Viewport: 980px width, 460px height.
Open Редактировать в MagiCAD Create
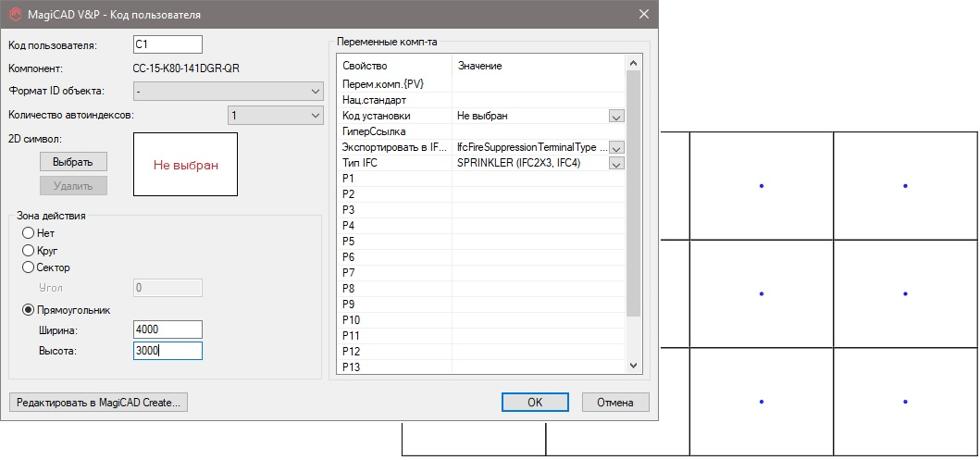click(x=97, y=403)
